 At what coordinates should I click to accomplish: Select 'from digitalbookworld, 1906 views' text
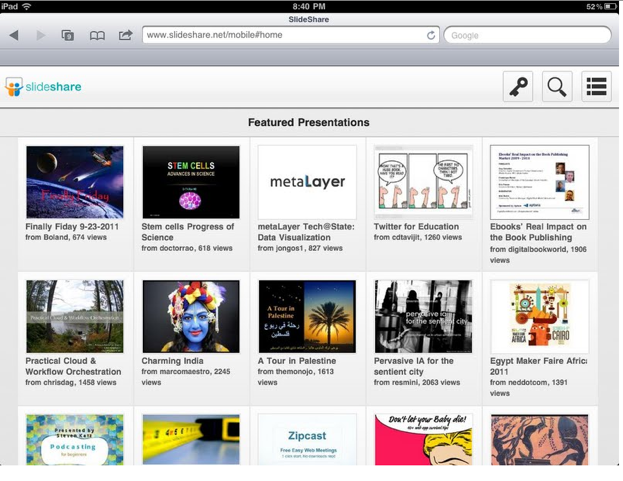[x=538, y=255]
